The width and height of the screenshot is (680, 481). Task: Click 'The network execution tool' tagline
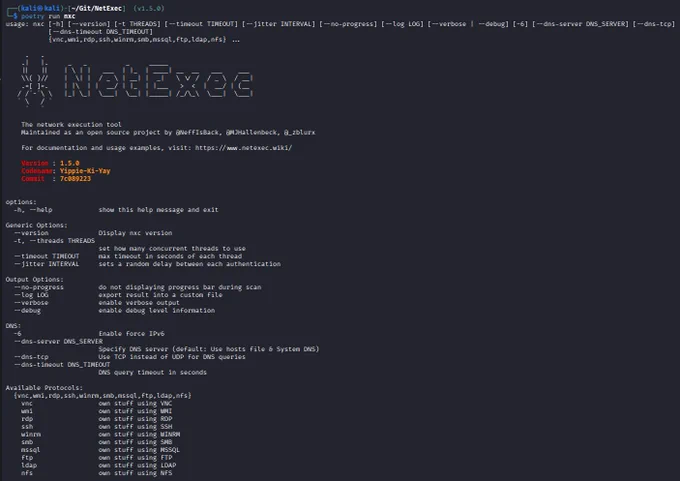71,124
